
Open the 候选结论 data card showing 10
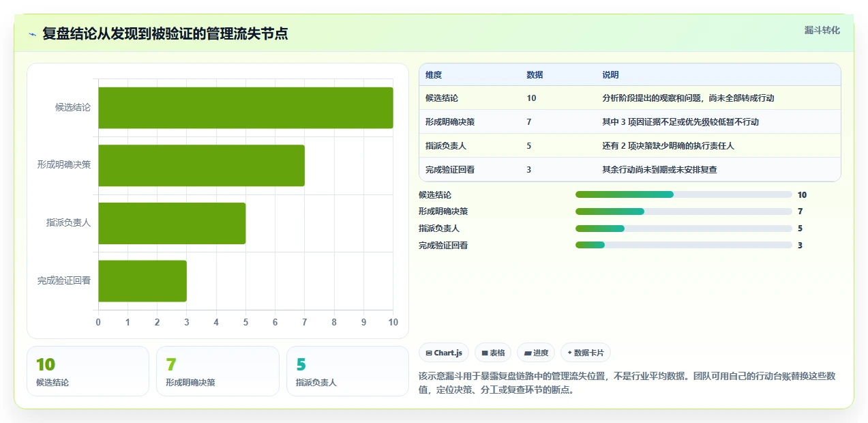click(88, 371)
